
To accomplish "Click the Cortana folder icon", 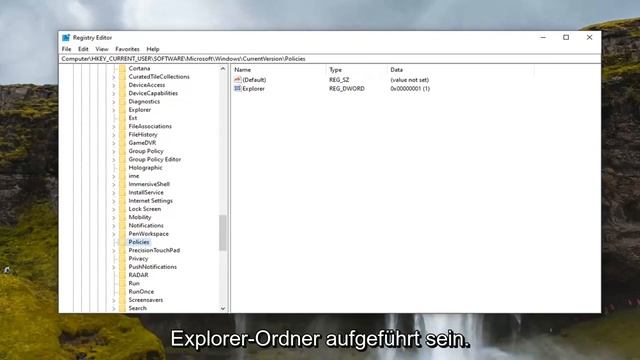I will (x=122, y=69).
